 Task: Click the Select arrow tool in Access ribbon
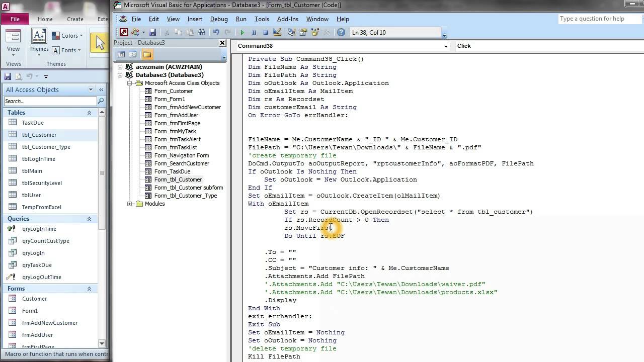coord(100,43)
